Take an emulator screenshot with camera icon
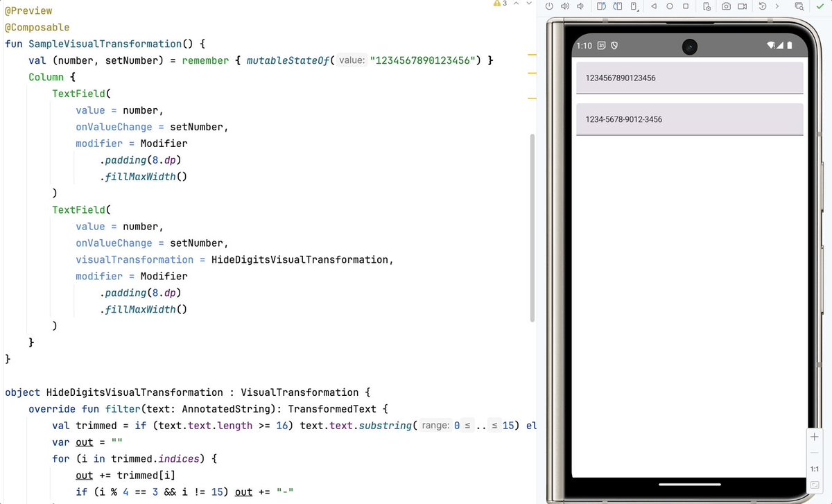This screenshot has width=832, height=504. pos(726,6)
